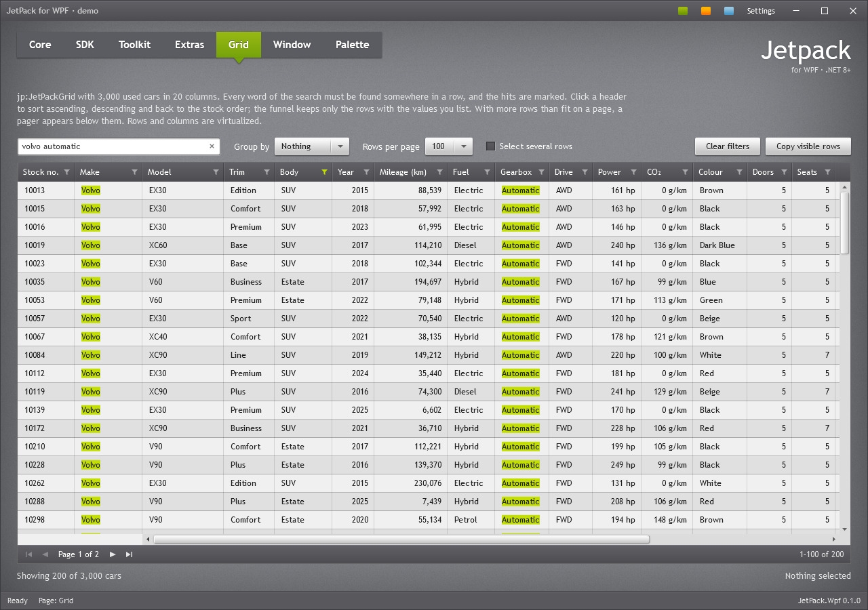Open the Group by dropdown
Image resolution: width=868 pixels, height=610 pixels.
pos(312,146)
